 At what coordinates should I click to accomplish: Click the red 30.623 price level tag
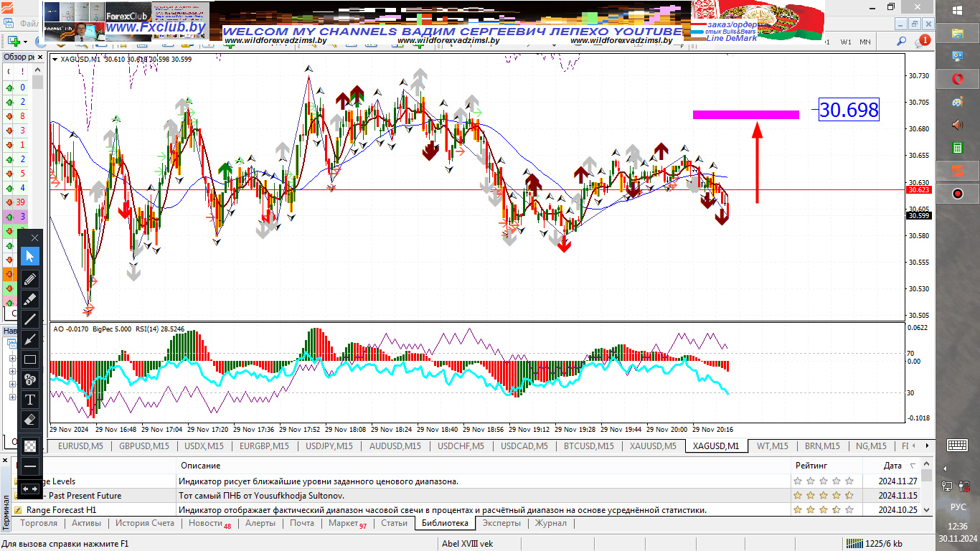tap(918, 190)
